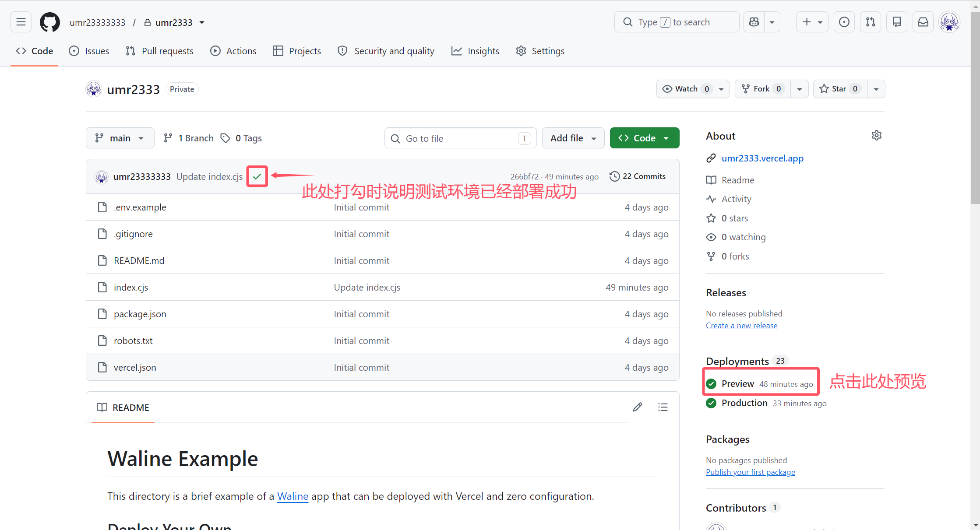The width and height of the screenshot is (980, 530).
Task: Open the index.cjs file
Action: pos(131,288)
